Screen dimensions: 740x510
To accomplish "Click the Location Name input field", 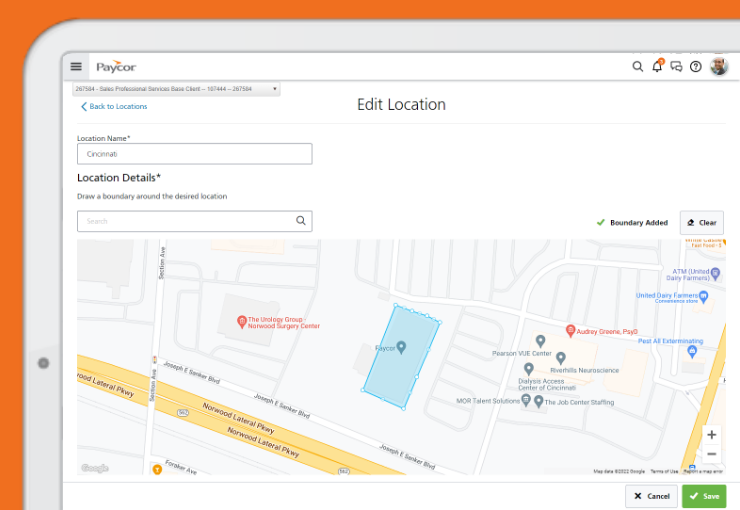I will (x=194, y=154).
